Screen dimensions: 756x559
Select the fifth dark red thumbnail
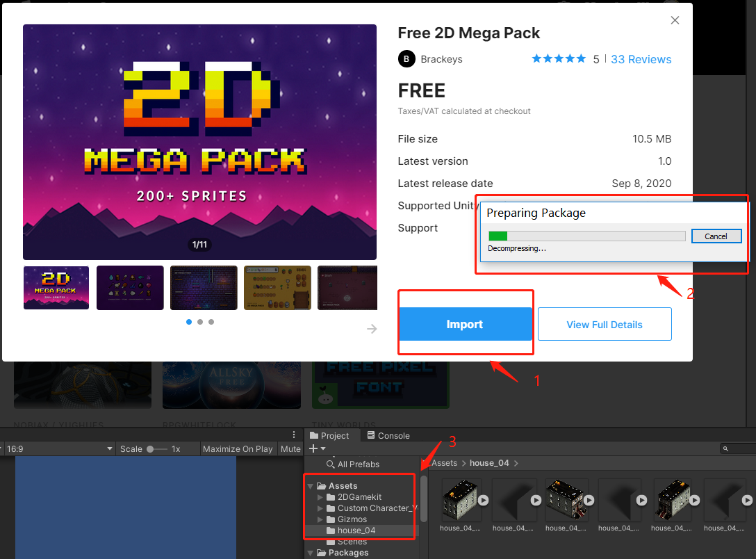(x=347, y=287)
